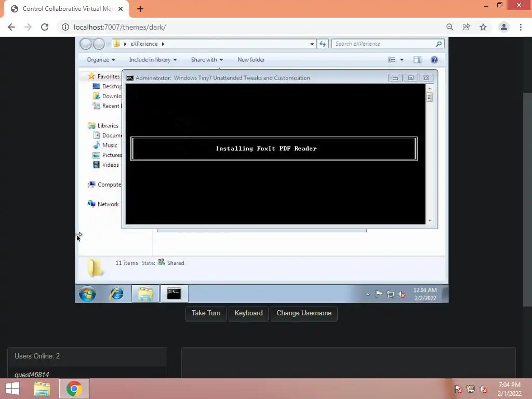Open a new Chrome tab
Viewport: 532px width, 399px height.
tap(140, 9)
